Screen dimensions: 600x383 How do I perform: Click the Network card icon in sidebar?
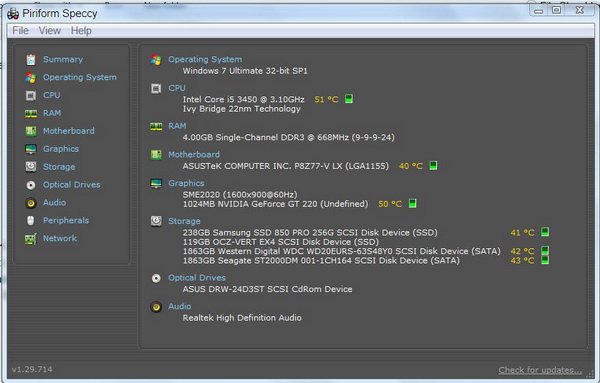coord(31,239)
